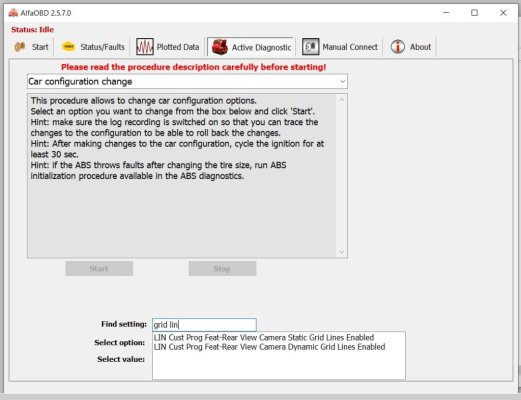Screen dimensions: 521x400
Task: Click the Plotted Data waveform icon
Action: point(145,47)
